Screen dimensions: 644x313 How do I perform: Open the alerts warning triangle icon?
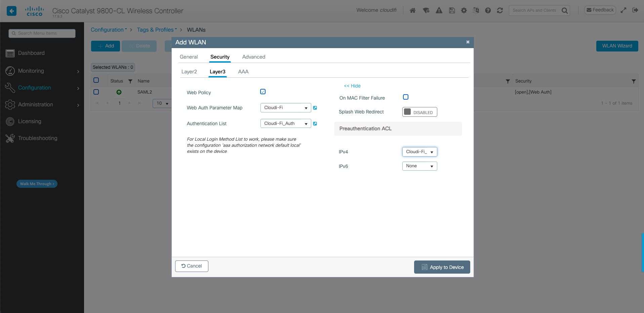(x=439, y=10)
